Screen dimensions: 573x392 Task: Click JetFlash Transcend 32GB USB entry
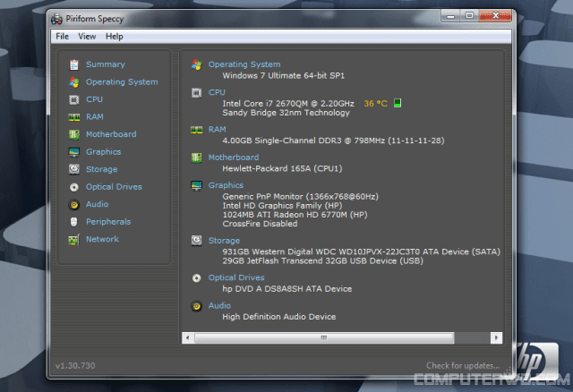[322, 260]
